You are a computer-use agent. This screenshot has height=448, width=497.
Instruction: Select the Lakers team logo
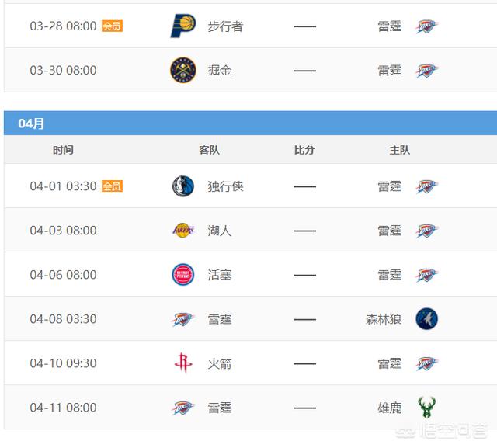[x=183, y=230]
